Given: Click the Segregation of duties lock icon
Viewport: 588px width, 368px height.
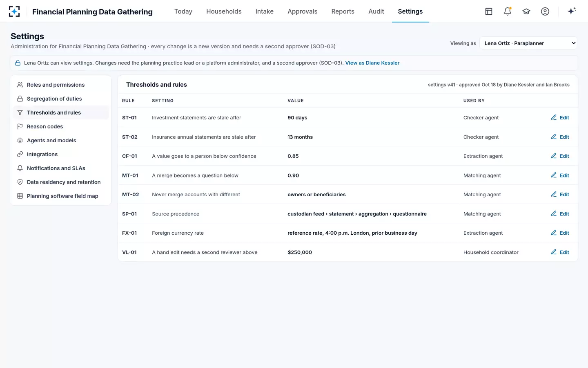Looking at the screenshot, I should [20, 99].
